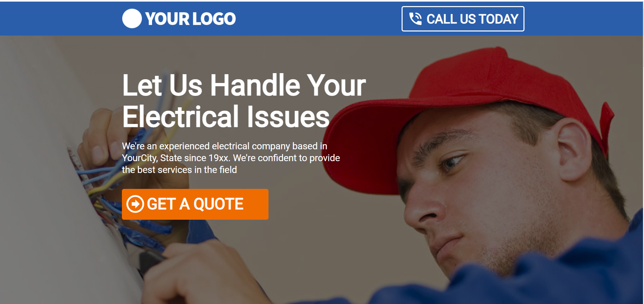Click the phone icon in the header
644x304 pixels.
[415, 19]
